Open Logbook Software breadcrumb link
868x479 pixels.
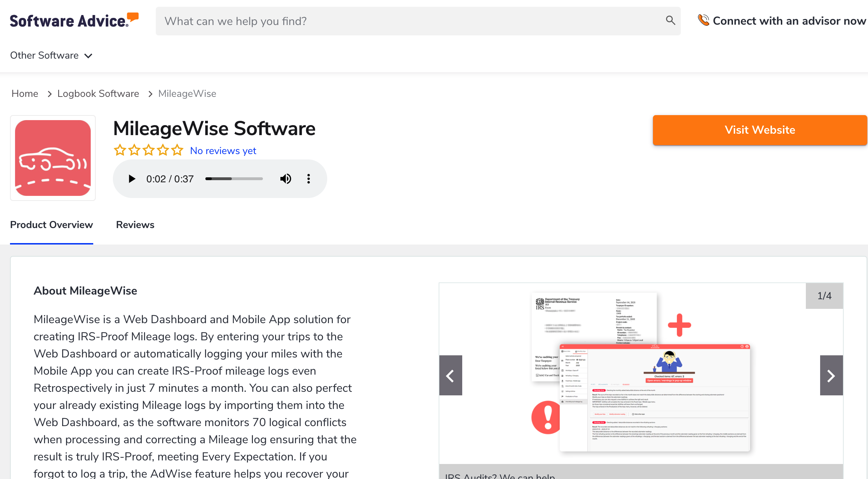pos(98,94)
